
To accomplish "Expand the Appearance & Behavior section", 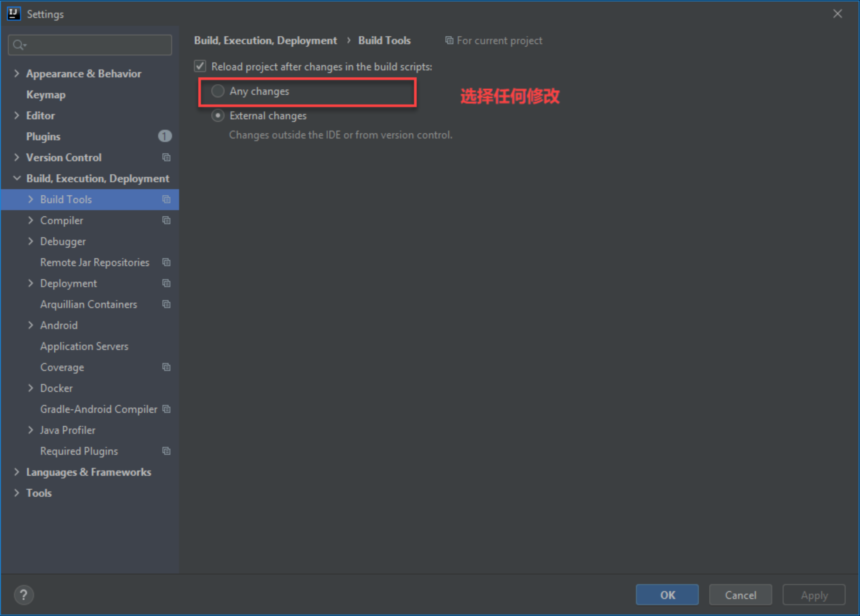I will pos(17,73).
